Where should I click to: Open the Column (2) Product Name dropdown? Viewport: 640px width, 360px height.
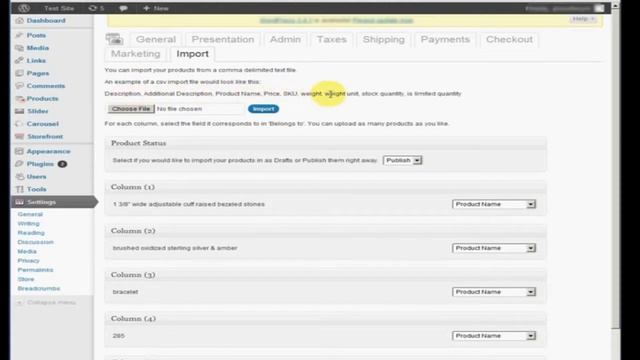[x=494, y=248]
